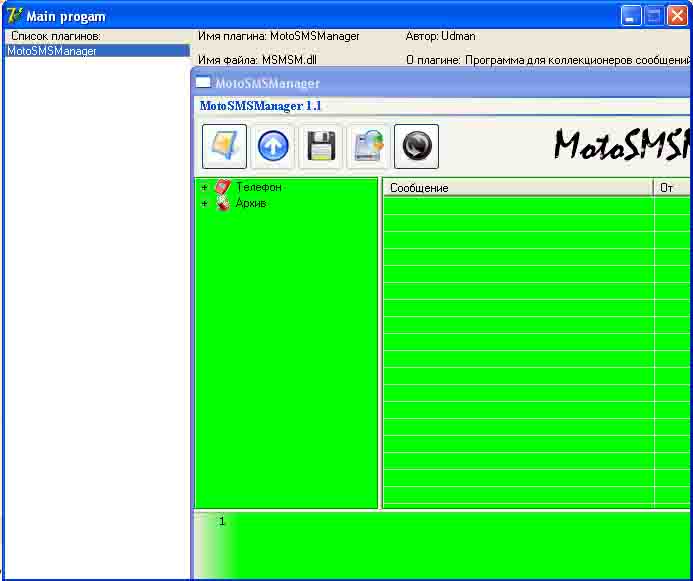Click the О плагине description text
693x581 pixels.
[x=548, y=60]
